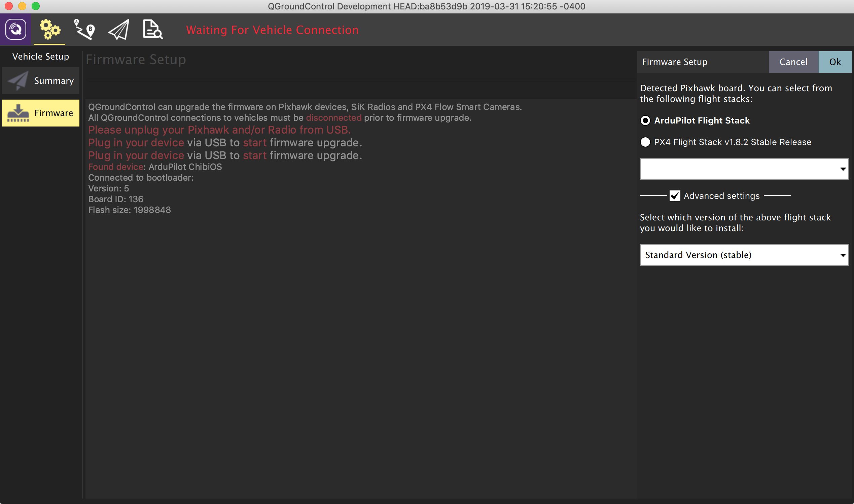The height and width of the screenshot is (504, 854).
Task: Open the Plan view icon
Action: pos(84,30)
